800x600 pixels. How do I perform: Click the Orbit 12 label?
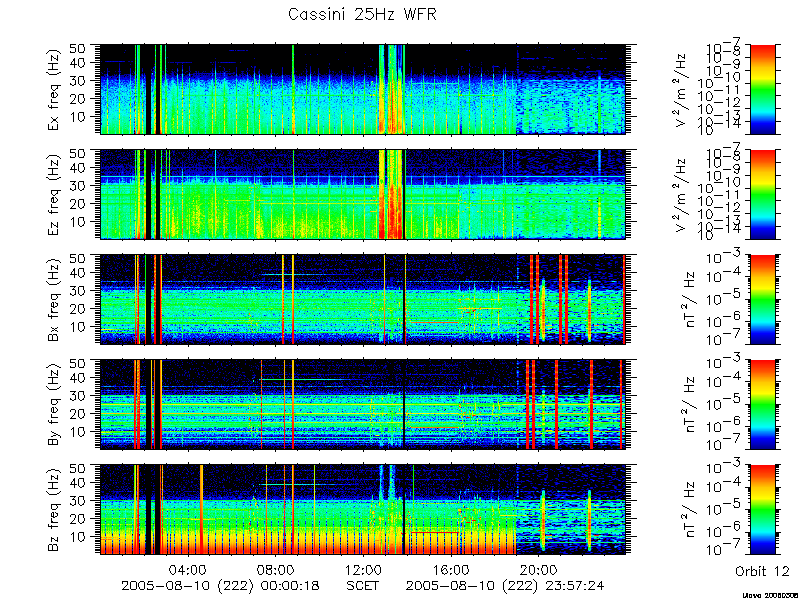click(x=762, y=571)
